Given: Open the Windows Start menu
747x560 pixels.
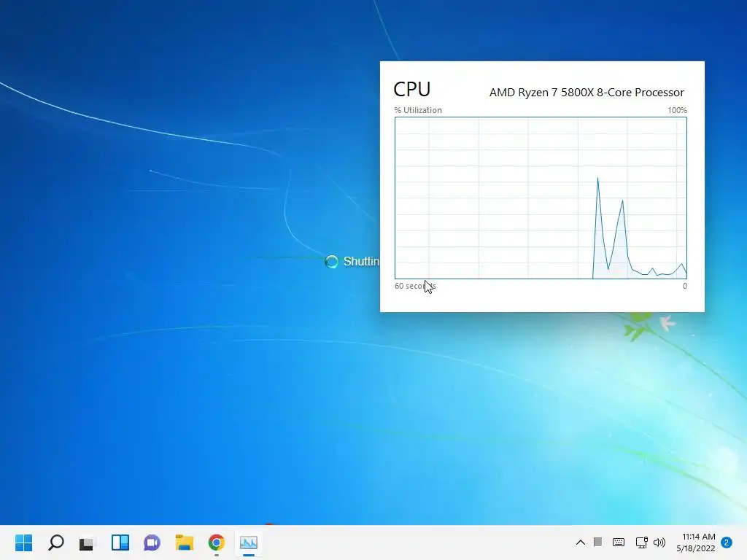Looking at the screenshot, I should (24, 542).
